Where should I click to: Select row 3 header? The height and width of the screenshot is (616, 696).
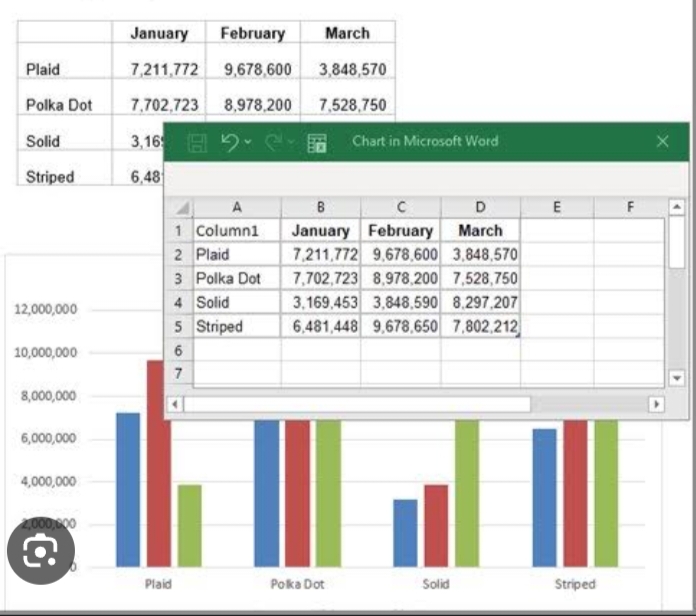[178, 278]
